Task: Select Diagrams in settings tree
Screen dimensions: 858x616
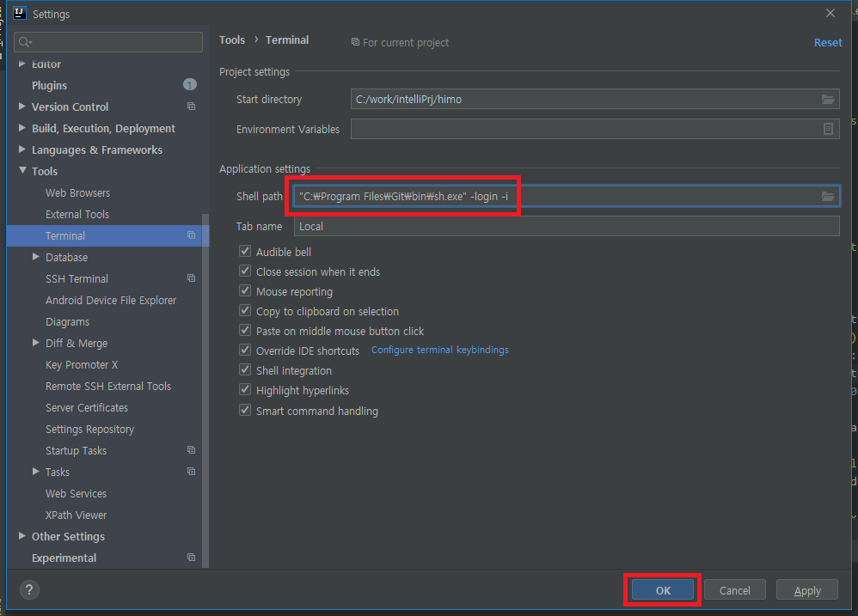Action: point(67,322)
